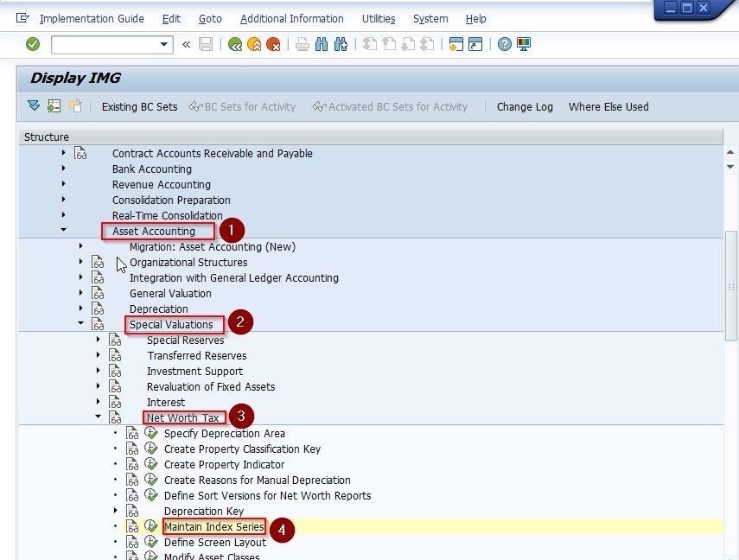Collapse the Special Valuations node
The image size is (739, 560).
80,323
